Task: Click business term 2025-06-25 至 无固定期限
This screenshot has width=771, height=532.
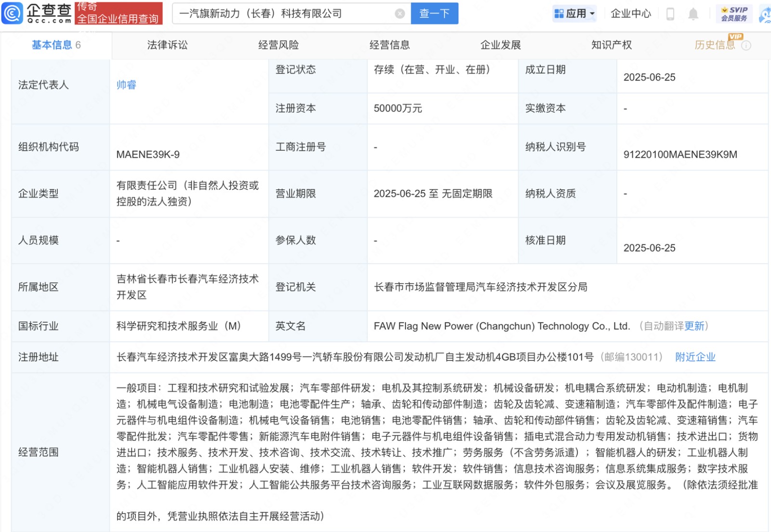Action: pyautogui.click(x=433, y=194)
